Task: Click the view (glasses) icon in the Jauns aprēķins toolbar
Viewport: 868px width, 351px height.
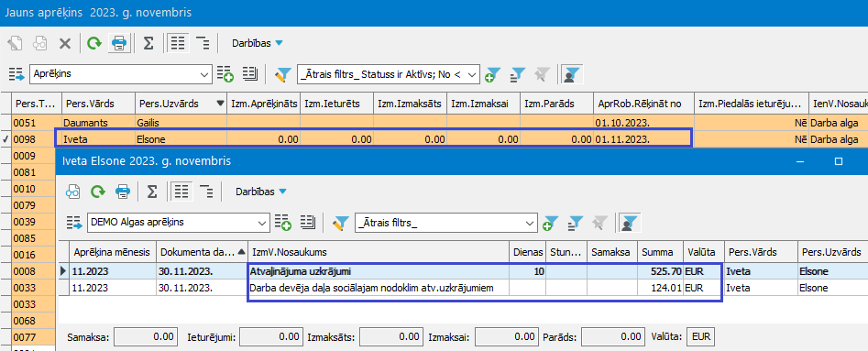Action: (x=39, y=43)
